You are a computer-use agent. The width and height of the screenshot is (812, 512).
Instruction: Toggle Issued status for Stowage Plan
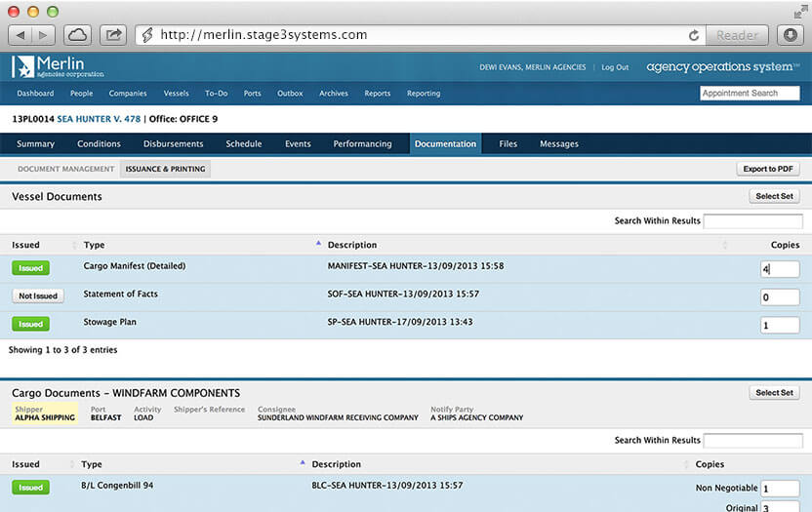[x=30, y=324]
